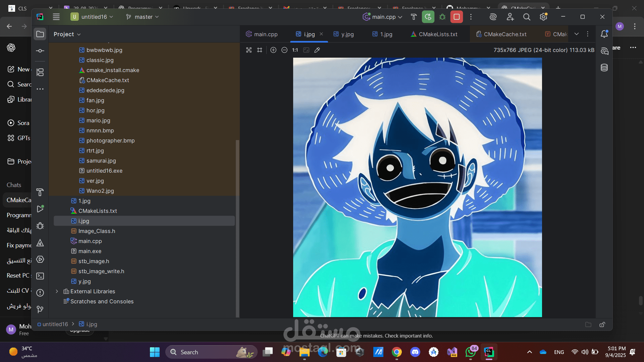
Task: Open the Problems tool window icon
Action: (x=40, y=293)
